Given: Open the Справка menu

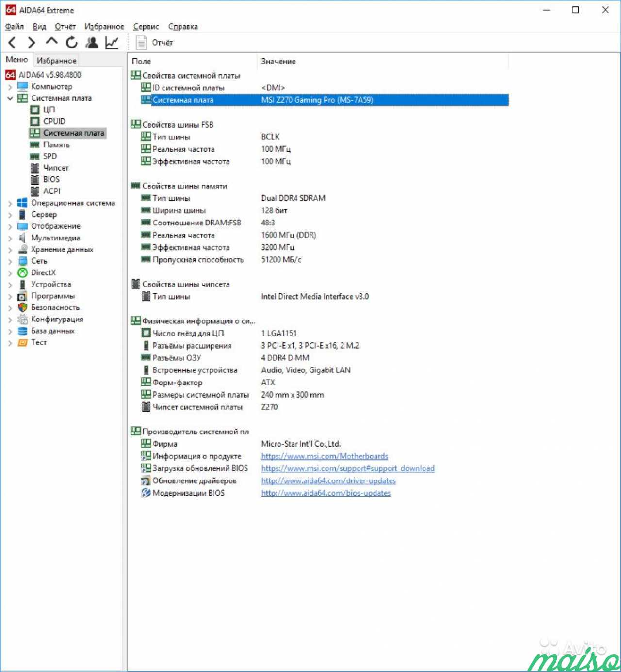Looking at the screenshot, I should point(183,27).
